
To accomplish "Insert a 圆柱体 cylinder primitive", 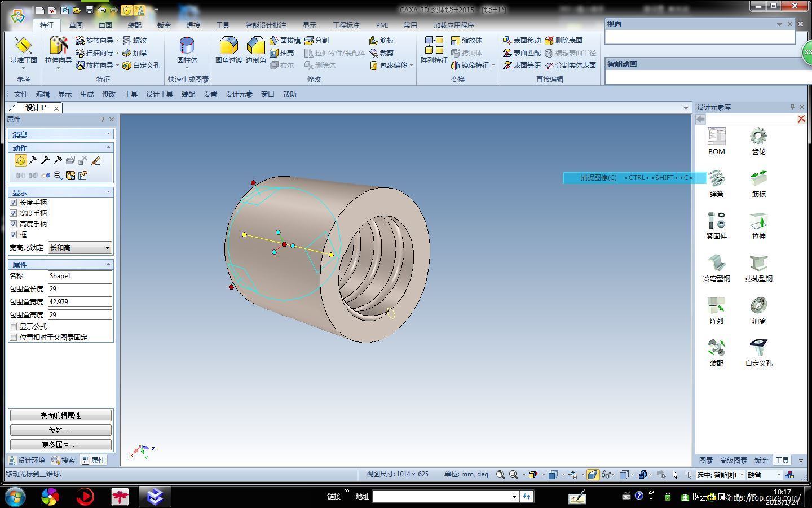I will (187, 51).
